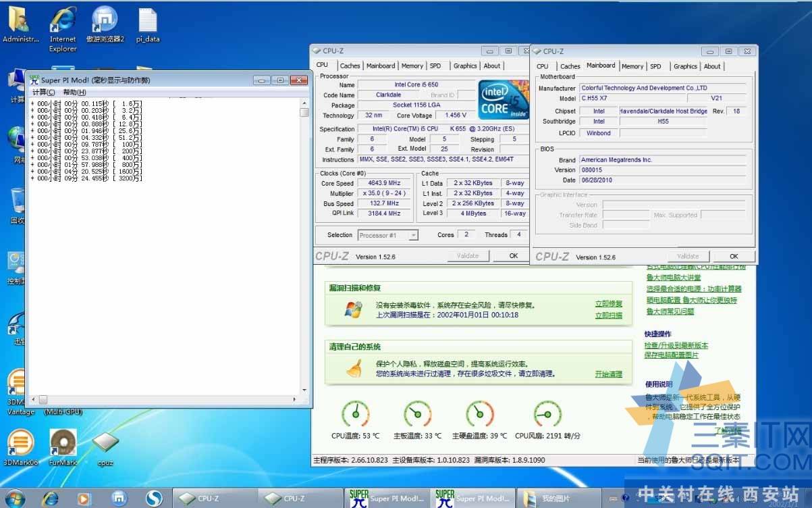Open the 鲁大师电脑大讲堂 link
The width and height of the screenshot is (812, 508).
tap(674, 278)
